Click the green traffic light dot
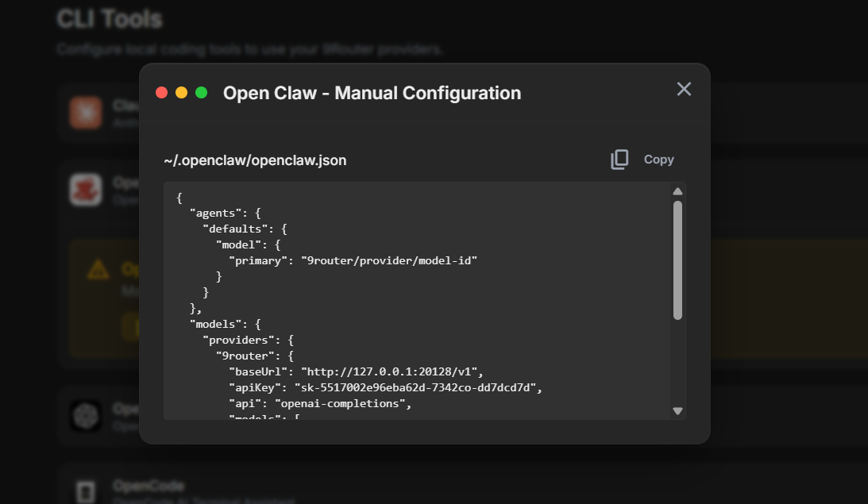868x504 pixels. point(202,93)
